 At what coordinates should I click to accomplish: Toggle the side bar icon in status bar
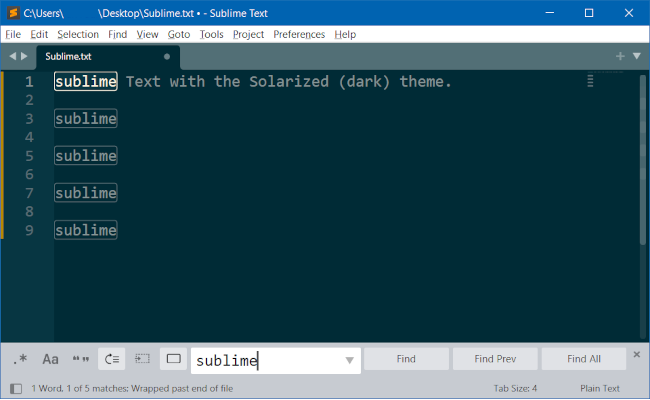pyautogui.click(x=16, y=388)
